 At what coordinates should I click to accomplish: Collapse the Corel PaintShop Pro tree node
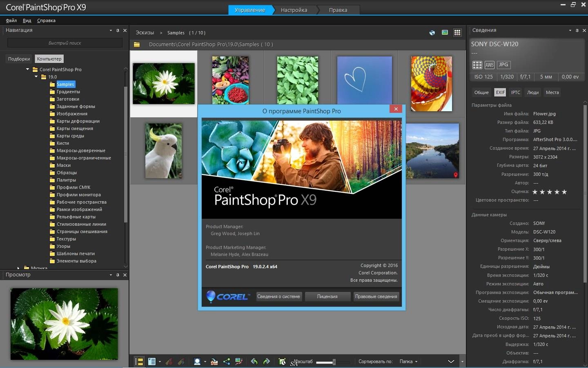tap(28, 69)
